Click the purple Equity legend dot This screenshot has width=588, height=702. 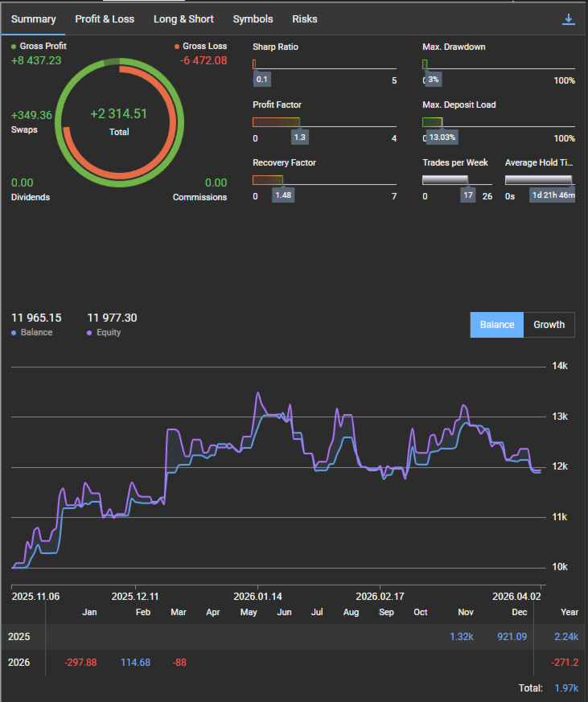coord(90,333)
